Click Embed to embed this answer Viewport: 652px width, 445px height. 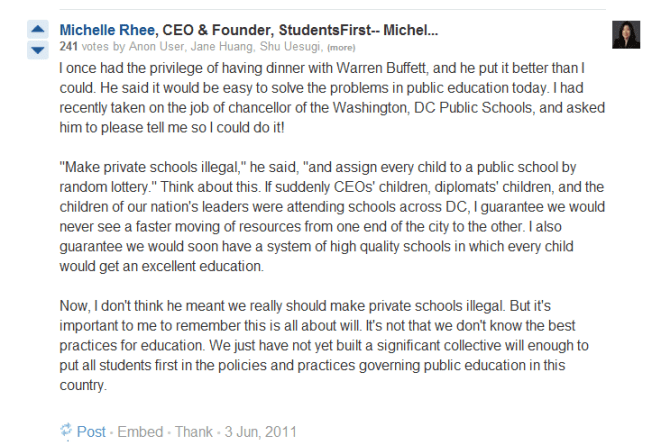[x=140, y=432]
